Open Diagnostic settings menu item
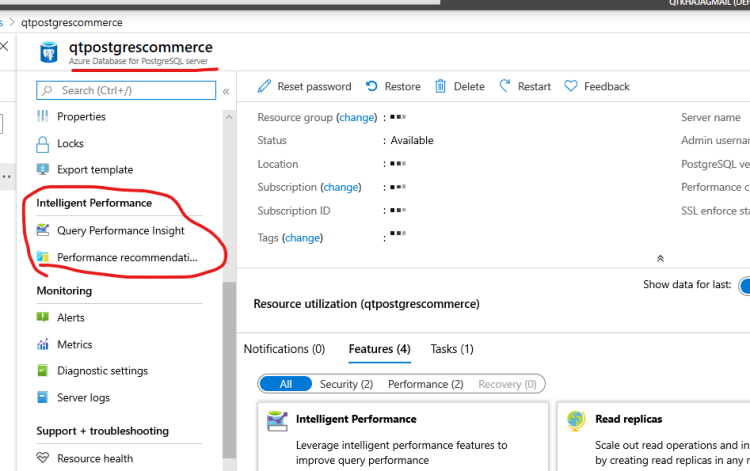This screenshot has width=750, height=471. [102, 371]
